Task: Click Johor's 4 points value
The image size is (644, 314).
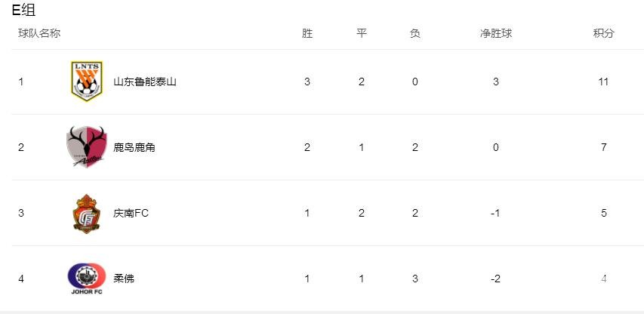Action: (x=603, y=279)
